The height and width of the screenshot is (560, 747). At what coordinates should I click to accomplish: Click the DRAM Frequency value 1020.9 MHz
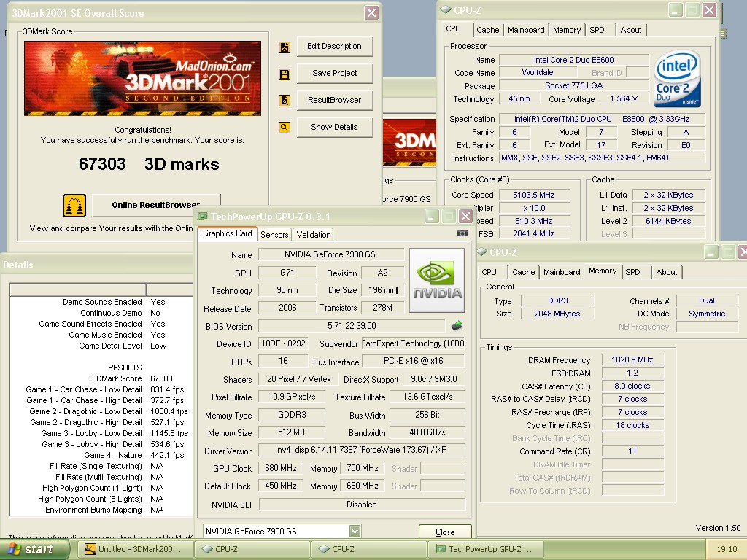click(x=632, y=359)
